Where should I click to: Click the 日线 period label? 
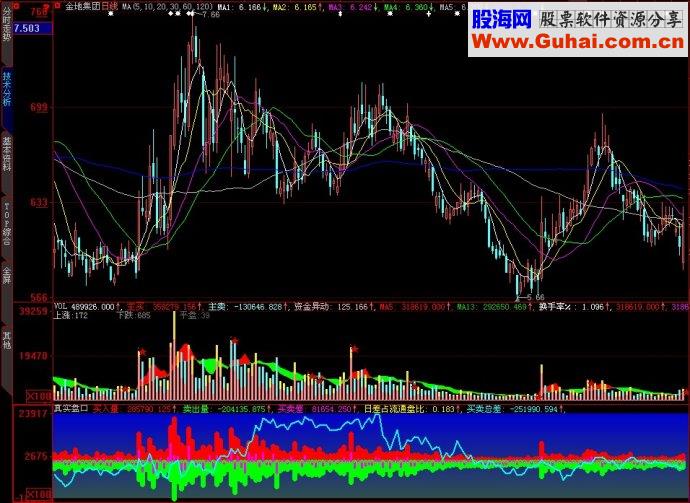110,7
